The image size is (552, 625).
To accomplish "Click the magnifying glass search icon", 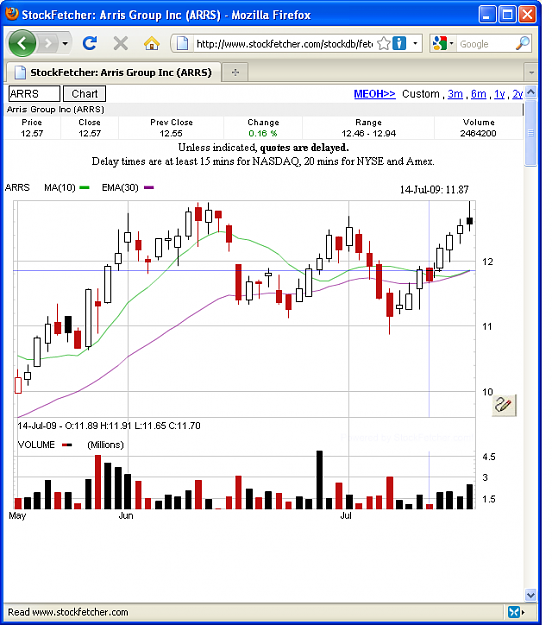I will tap(523, 43).
